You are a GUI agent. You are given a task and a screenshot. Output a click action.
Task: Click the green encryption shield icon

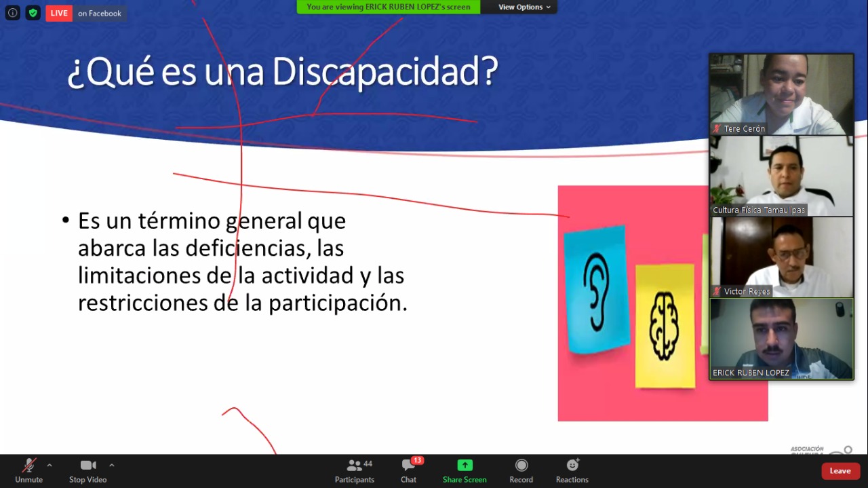coord(33,13)
